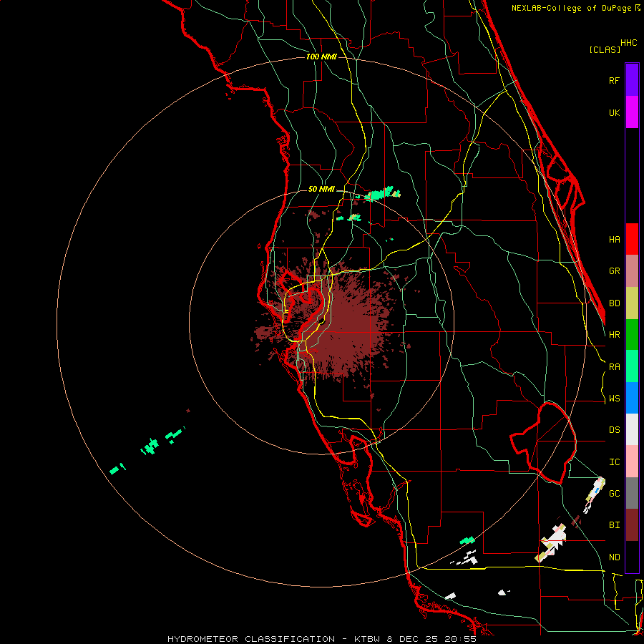Click the 100 NMI range ring label
The image size is (644, 644).
pos(321,57)
